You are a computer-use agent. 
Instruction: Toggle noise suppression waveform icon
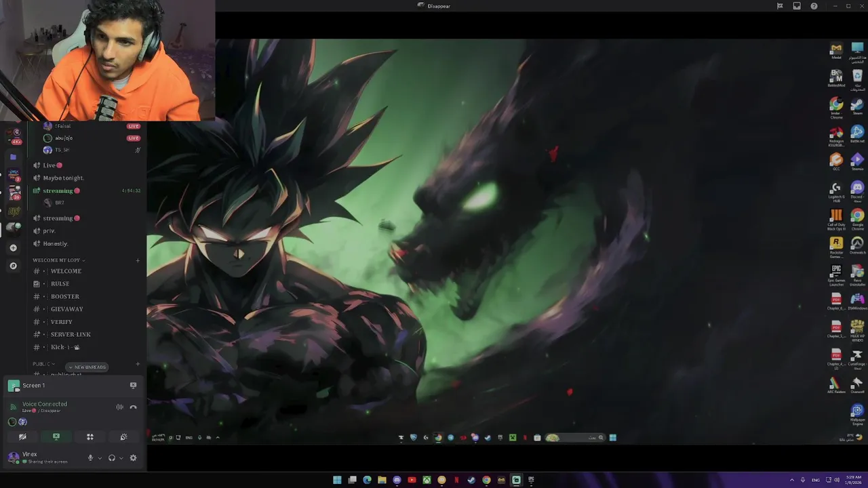pyautogui.click(x=119, y=407)
